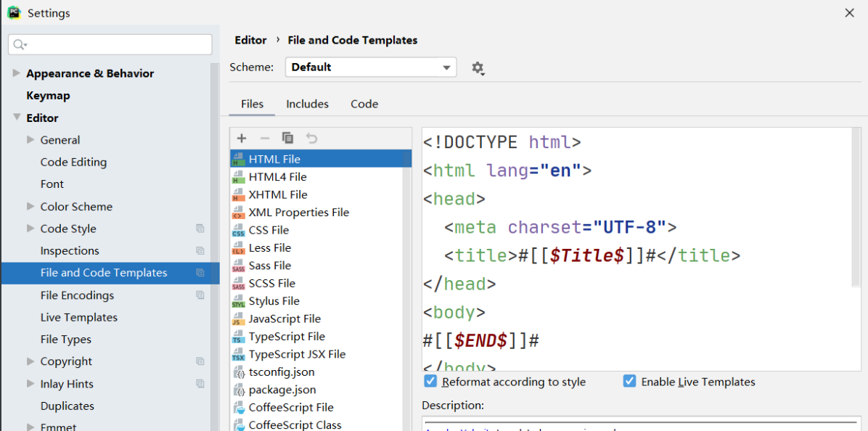Expand the Color Scheme arrow
Screen dimensions: 868x431
click(30, 206)
